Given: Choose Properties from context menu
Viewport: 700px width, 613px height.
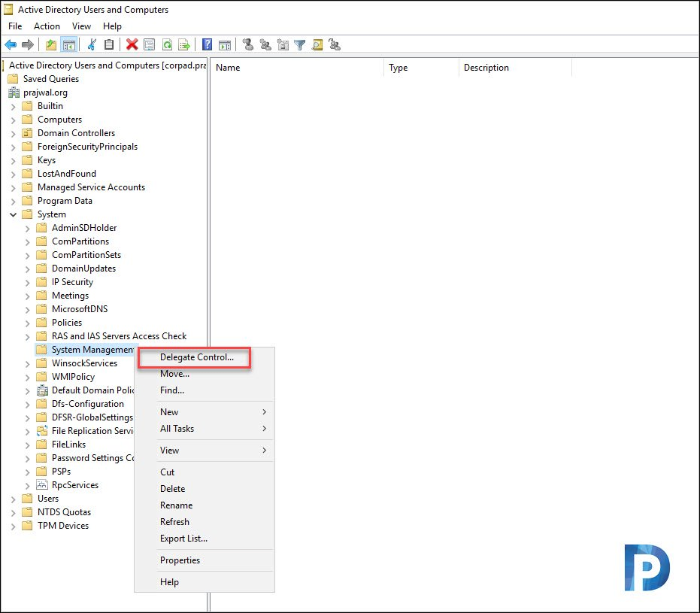Looking at the screenshot, I should point(205,560).
